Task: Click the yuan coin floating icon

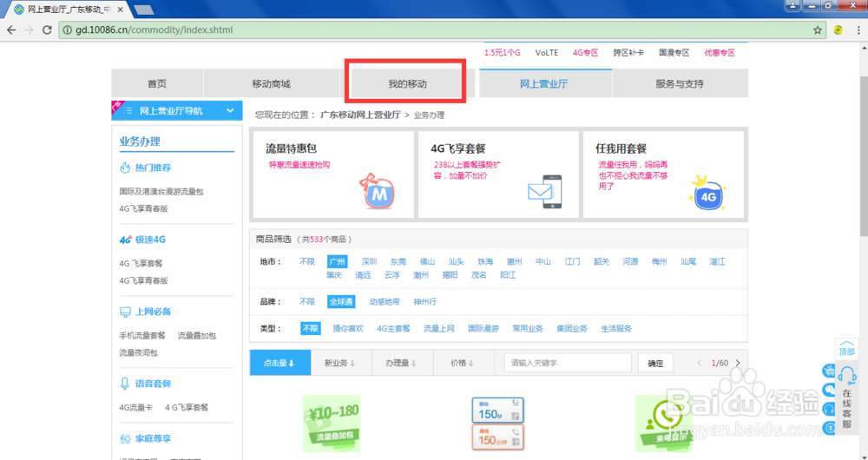Action: point(829,428)
